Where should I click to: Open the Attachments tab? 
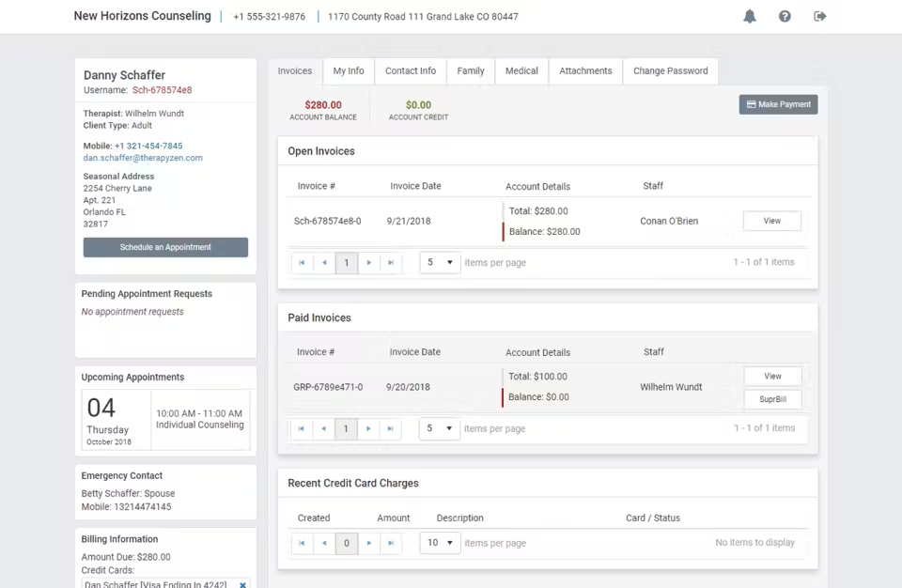click(585, 70)
